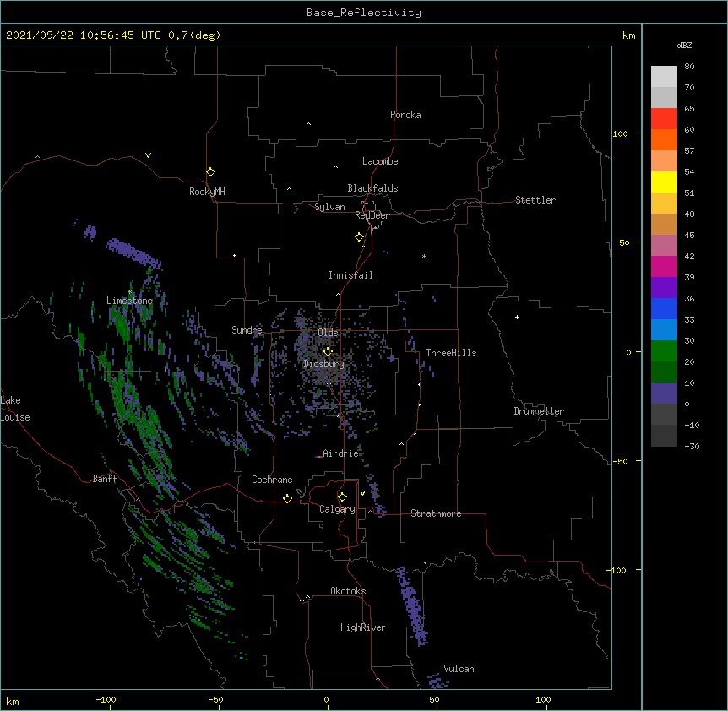728x711 pixels.
Task: Click the Olds label
Action: [328, 333]
